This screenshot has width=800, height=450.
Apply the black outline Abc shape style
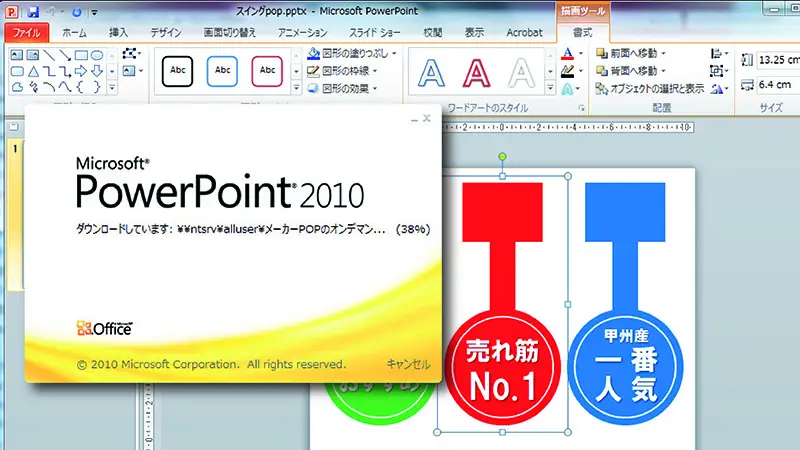tap(177, 71)
